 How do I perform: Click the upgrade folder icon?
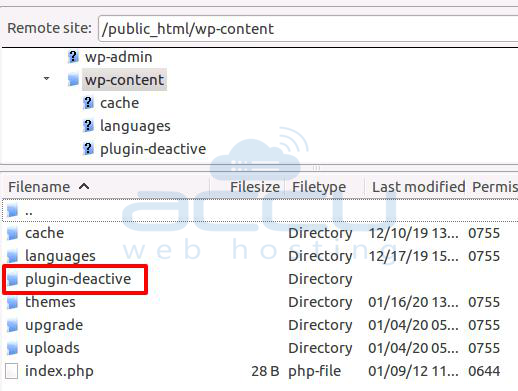tap(12, 326)
